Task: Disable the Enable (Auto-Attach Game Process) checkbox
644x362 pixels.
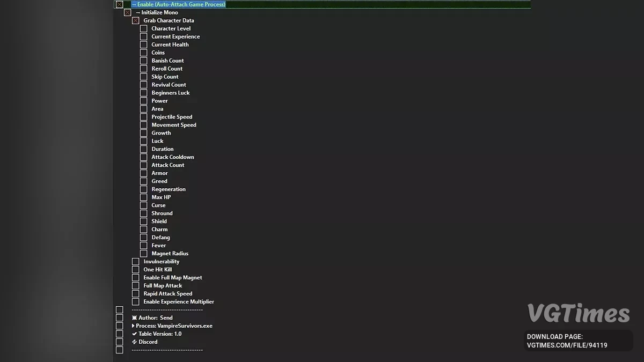Action: (x=120, y=4)
